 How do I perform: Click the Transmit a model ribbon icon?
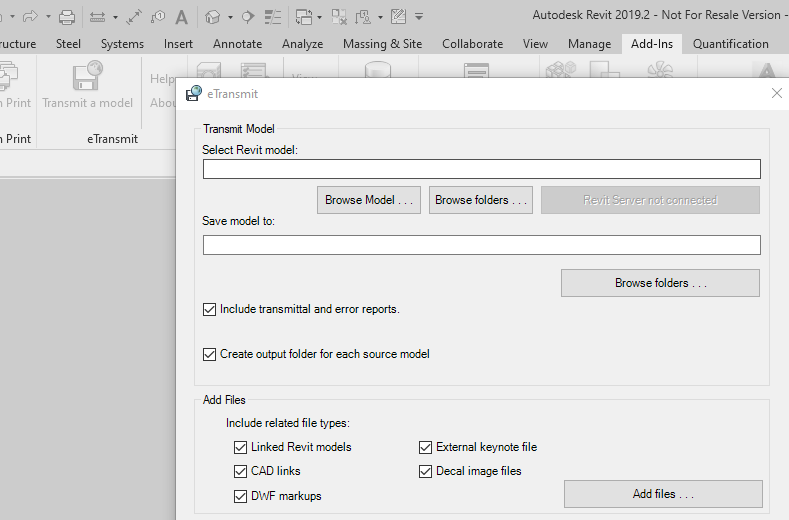(x=88, y=76)
